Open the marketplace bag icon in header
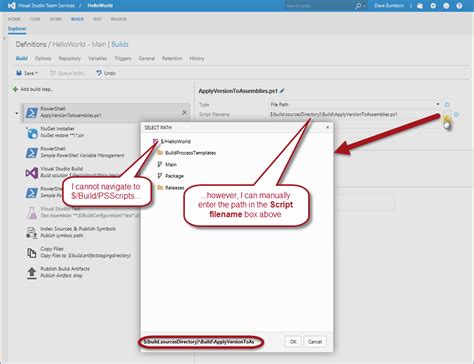The width and height of the screenshot is (474, 364). click(x=420, y=6)
